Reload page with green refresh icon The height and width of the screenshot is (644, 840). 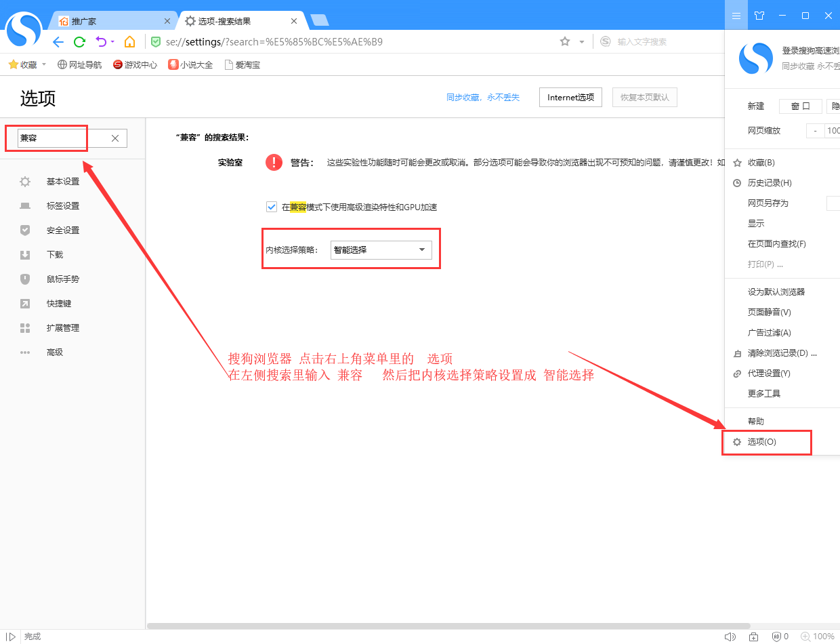[x=79, y=42]
